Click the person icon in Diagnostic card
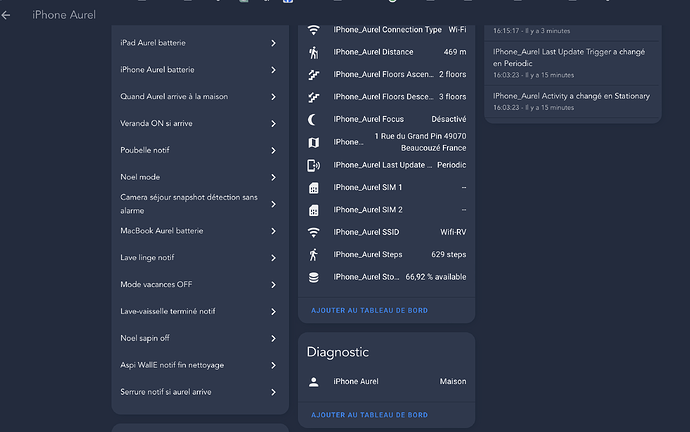The width and height of the screenshot is (690, 432). point(313,382)
